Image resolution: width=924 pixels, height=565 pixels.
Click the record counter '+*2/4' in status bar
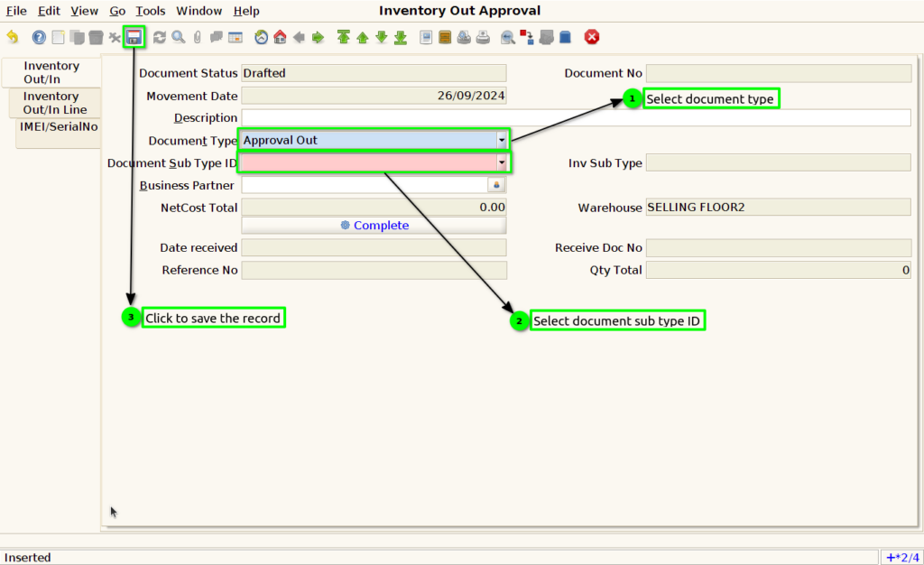(902, 558)
